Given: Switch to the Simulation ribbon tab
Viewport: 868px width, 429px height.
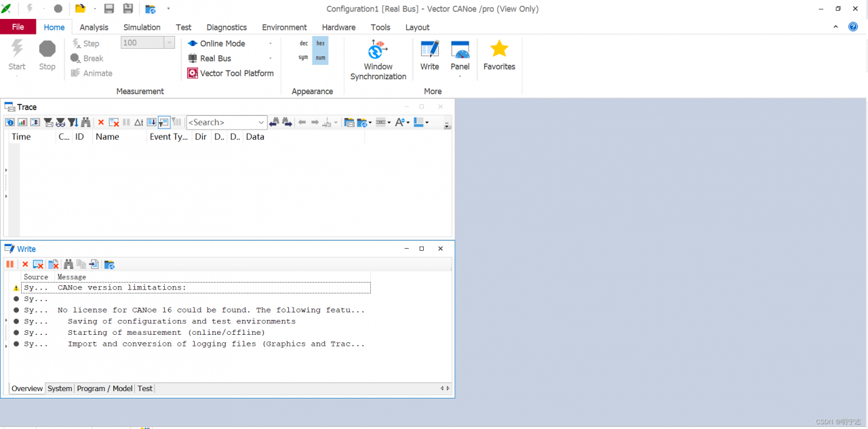Looking at the screenshot, I should [x=142, y=27].
